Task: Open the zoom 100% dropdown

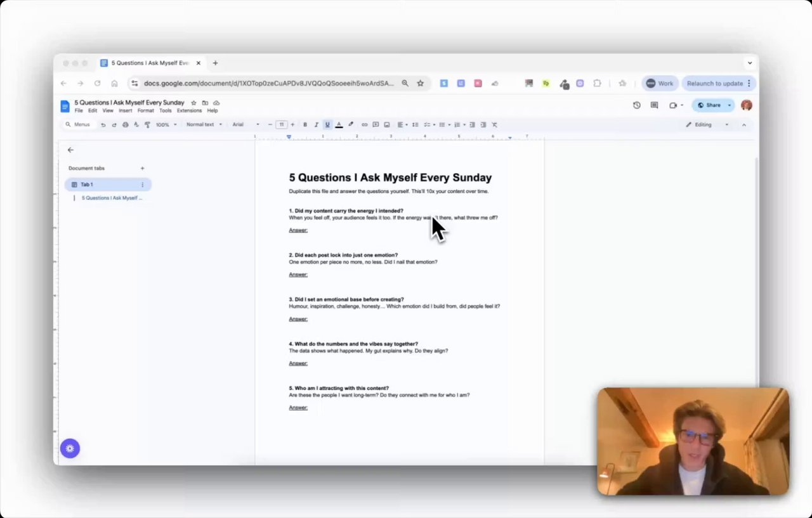Action: click(165, 125)
